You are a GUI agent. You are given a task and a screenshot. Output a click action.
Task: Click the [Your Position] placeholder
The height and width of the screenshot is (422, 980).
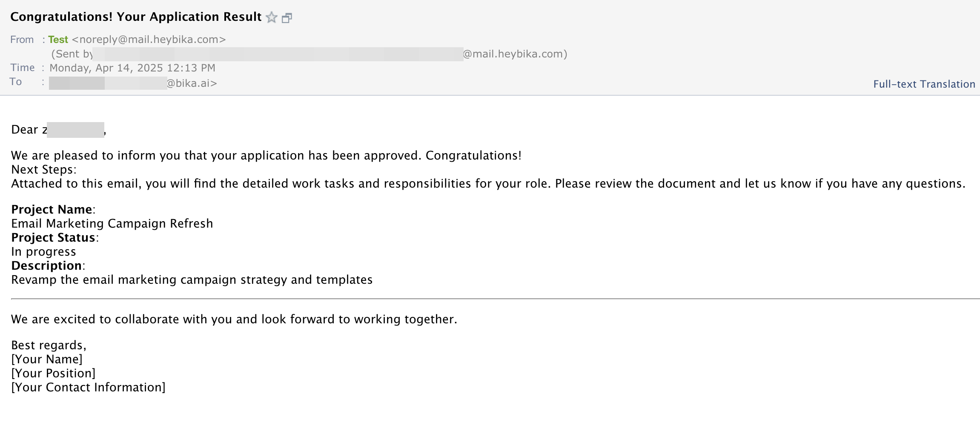pyautogui.click(x=53, y=373)
